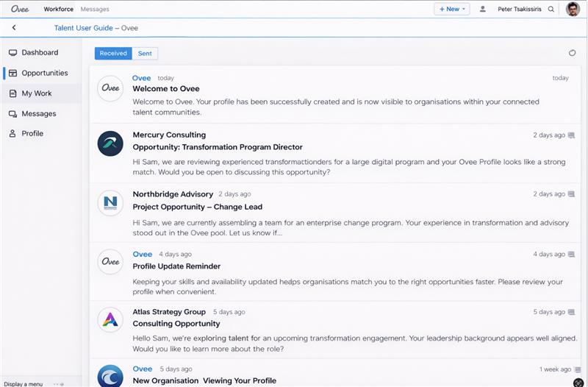The image size is (588, 387).
Task: Click the Messages chat icon in sidebar
Action: pyautogui.click(x=12, y=114)
